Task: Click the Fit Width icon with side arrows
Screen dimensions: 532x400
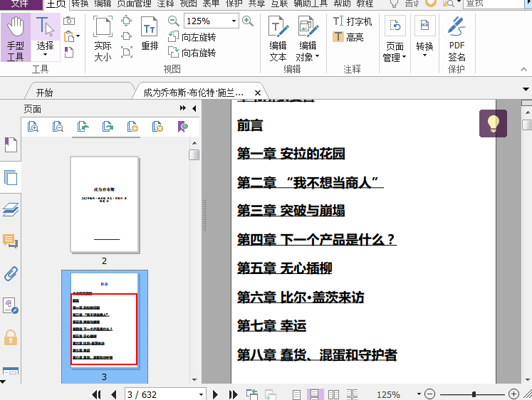Action: (127, 36)
